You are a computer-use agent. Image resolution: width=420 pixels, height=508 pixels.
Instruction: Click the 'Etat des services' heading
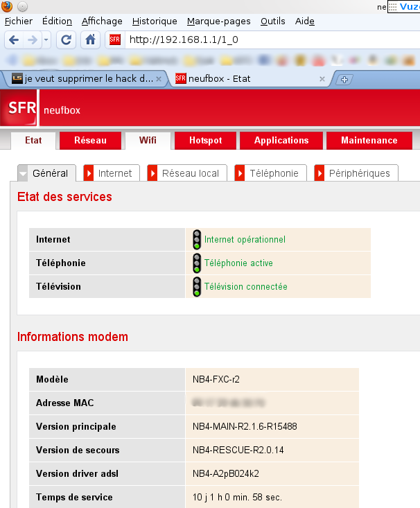click(x=64, y=197)
